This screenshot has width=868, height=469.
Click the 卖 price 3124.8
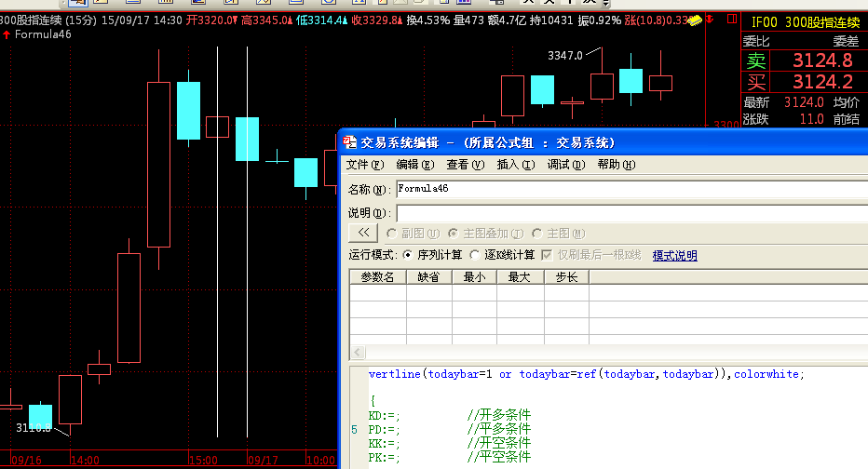[822, 60]
